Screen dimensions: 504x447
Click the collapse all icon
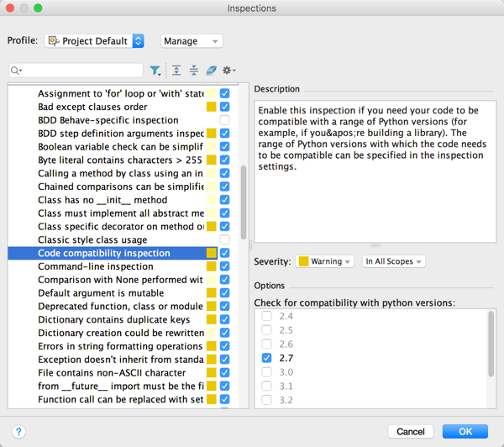coord(194,71)
